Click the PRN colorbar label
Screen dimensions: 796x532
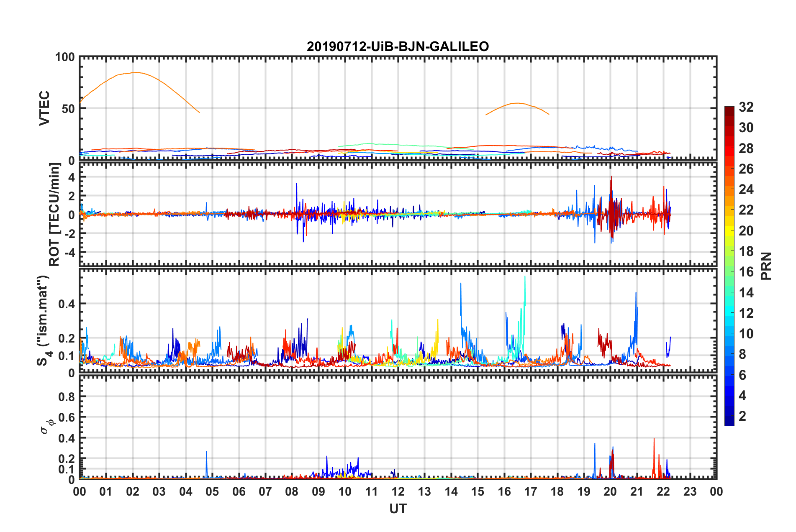coord(766,266)
